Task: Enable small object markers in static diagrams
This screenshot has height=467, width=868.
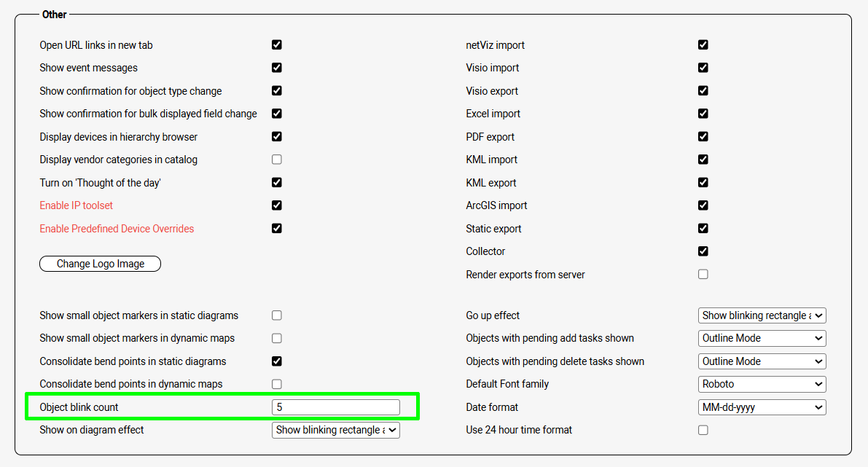Action: coord(277,315)
